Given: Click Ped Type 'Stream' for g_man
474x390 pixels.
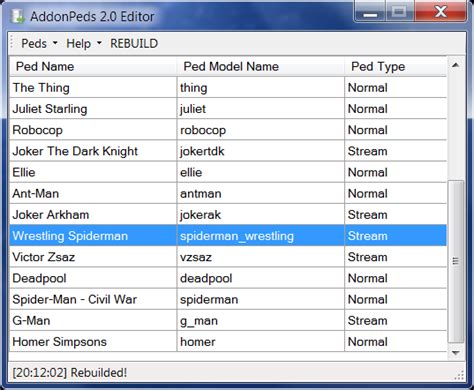Looking at the screenshot, I should (368, 321).
